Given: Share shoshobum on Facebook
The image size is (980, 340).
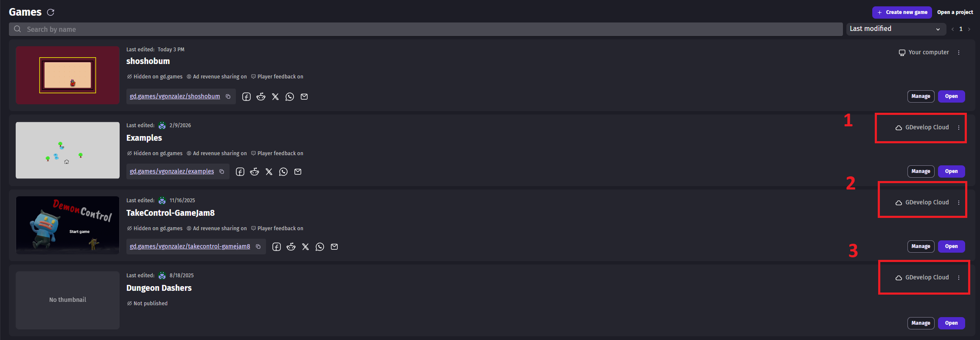Looking at the screenshot, I should point(246,97).
